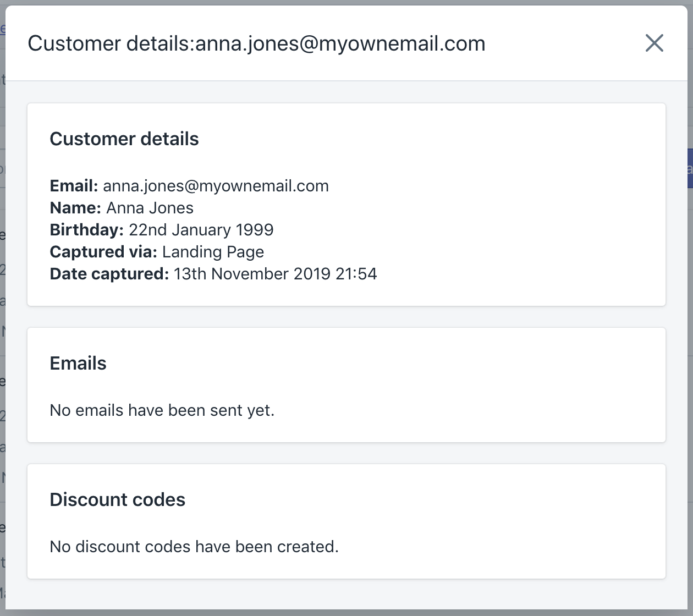Click the Emails section heading
This screenshot has height=616, width=693.
pos(78,363)
